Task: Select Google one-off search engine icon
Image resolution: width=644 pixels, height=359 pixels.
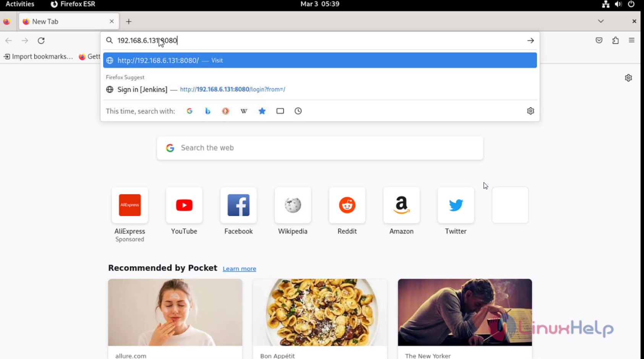Action: tap(189, 111)
